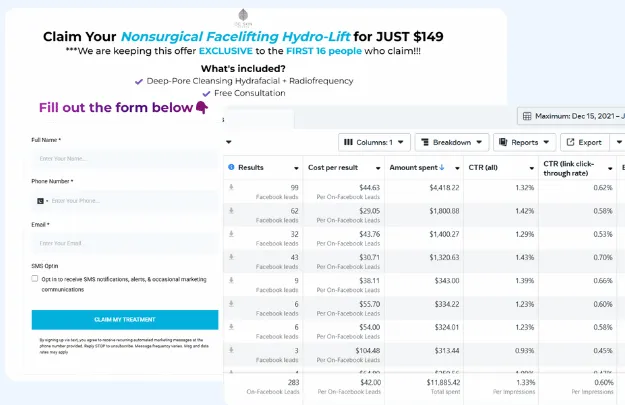Click the Email input field
This screenshot has height=405, width=625.
pos(125,243)
